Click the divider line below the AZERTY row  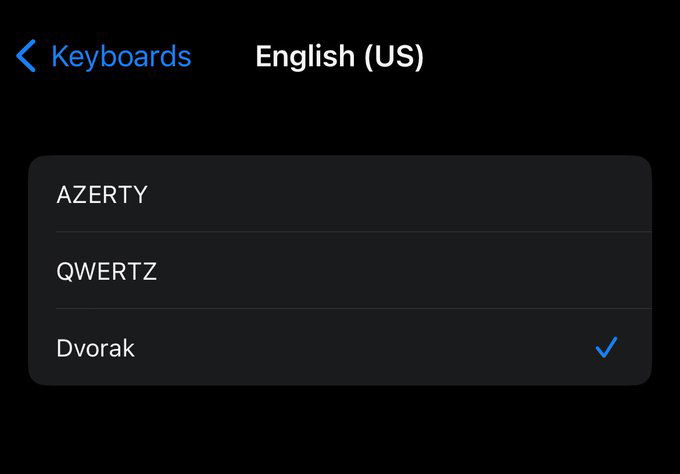(354, 232)
